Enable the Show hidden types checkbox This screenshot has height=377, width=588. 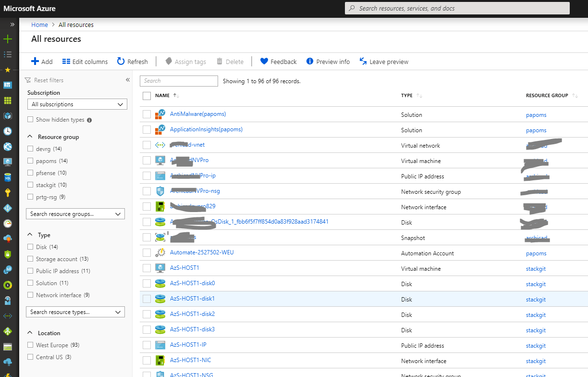(x=30, y=119)
